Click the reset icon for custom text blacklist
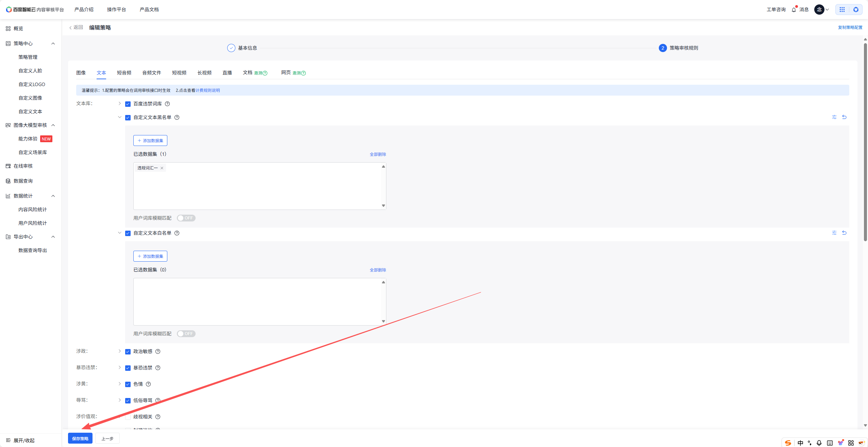This screenshot has height=447, width=868. tap(844, 117)
